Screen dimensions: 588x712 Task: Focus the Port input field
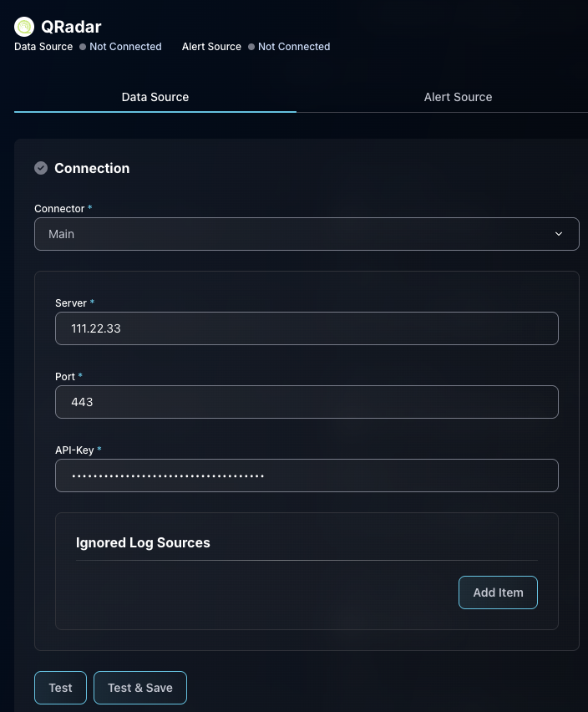[x=307, y=402]
